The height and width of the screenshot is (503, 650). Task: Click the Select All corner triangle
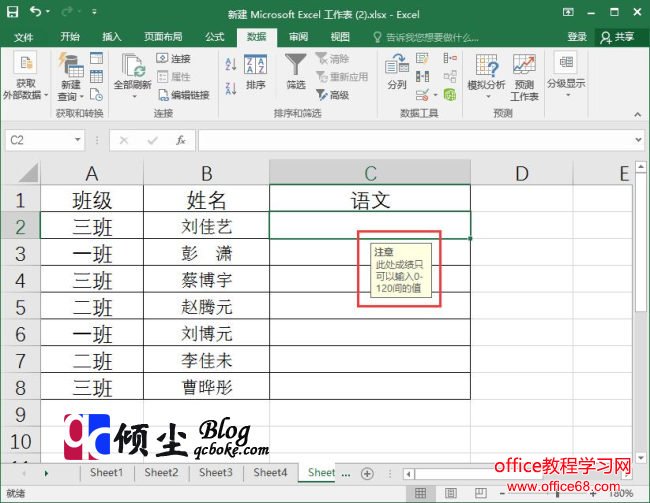point(28,173)
